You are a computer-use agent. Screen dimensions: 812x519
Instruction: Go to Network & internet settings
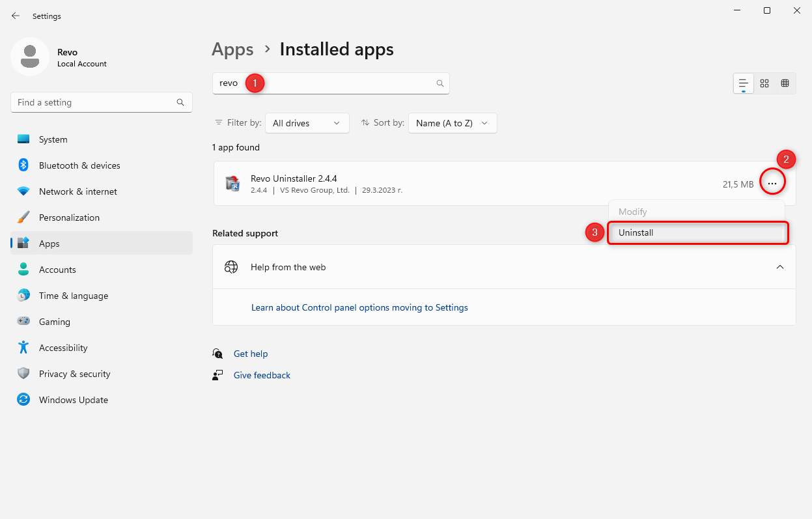102,191
